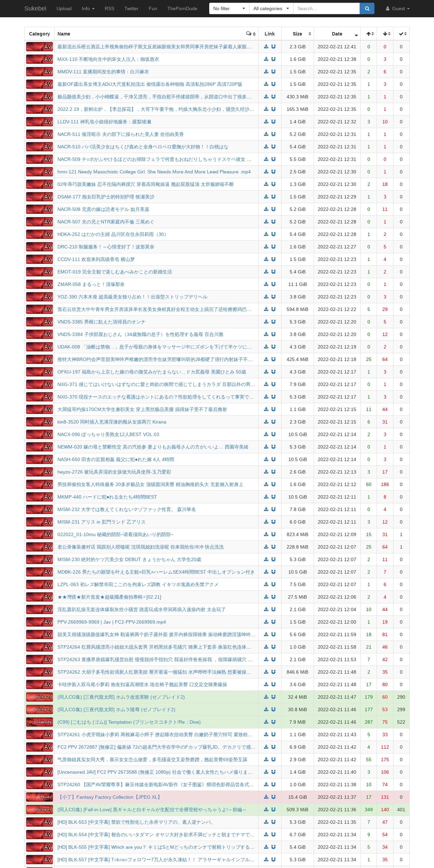The width and height of the screenshot is (434, 868).
Task: Click size cell 11.1 GiB
Action: [297, 284]
